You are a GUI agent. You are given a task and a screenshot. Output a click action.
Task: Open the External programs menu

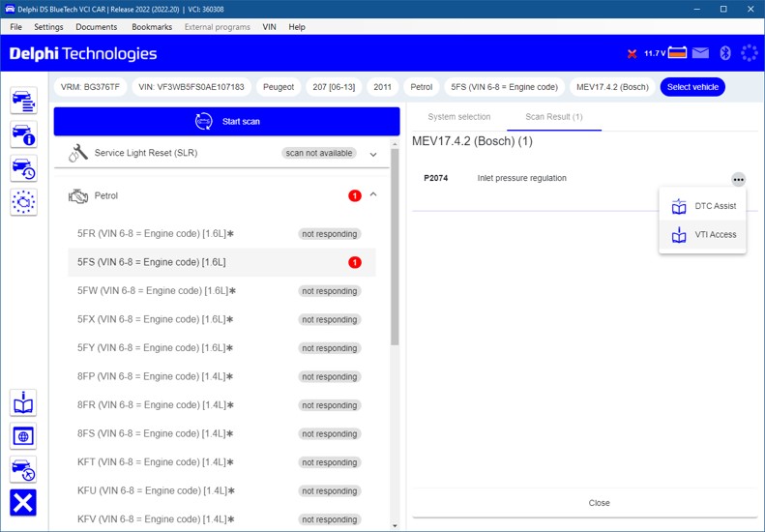pos(217,27)
